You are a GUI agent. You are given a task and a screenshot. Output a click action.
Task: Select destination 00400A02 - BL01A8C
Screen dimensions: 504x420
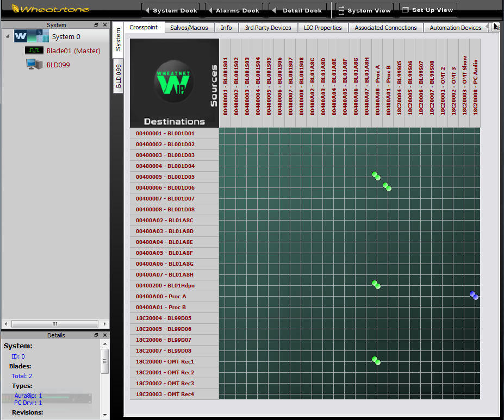175,220
